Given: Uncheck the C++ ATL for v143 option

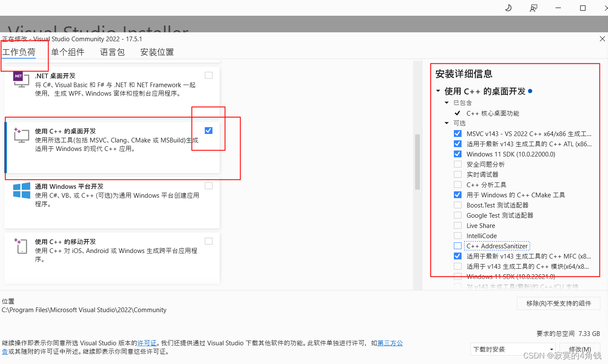Looking at the screenshot, I should [x=458, y=144].
